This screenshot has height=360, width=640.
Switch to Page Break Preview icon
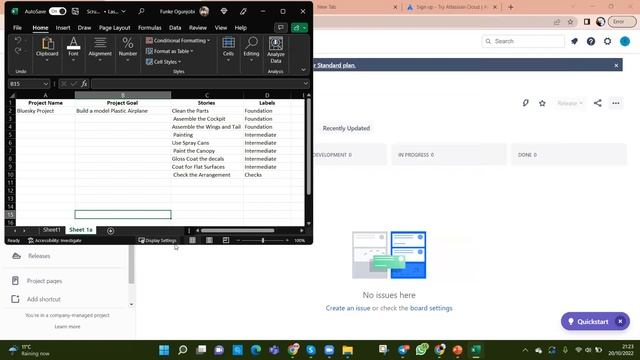click(226, 240)
